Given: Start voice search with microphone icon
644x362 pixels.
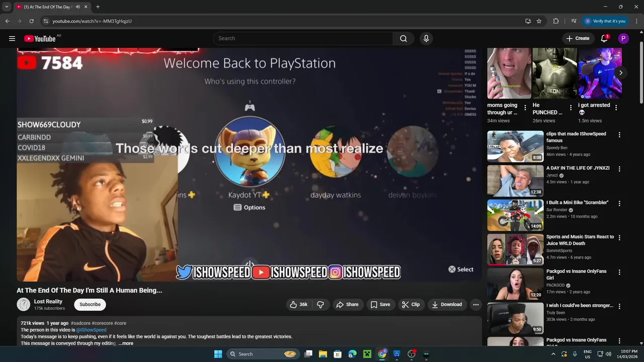Looking at the screenshot, I should (426, 39).
